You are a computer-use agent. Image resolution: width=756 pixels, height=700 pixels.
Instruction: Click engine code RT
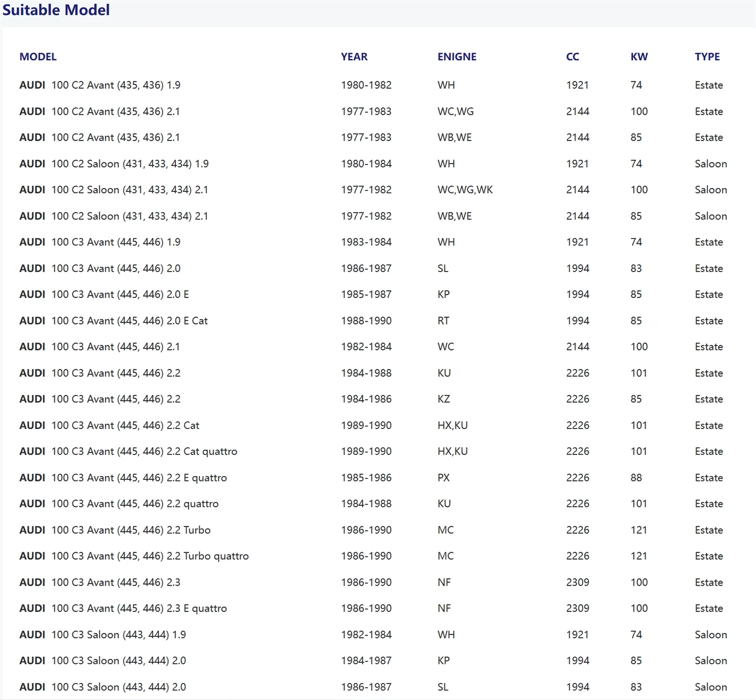(x=443, y=321)
